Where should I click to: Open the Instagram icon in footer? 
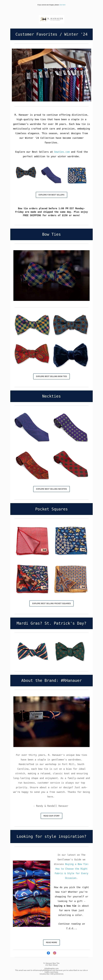(x=55, y=953)
